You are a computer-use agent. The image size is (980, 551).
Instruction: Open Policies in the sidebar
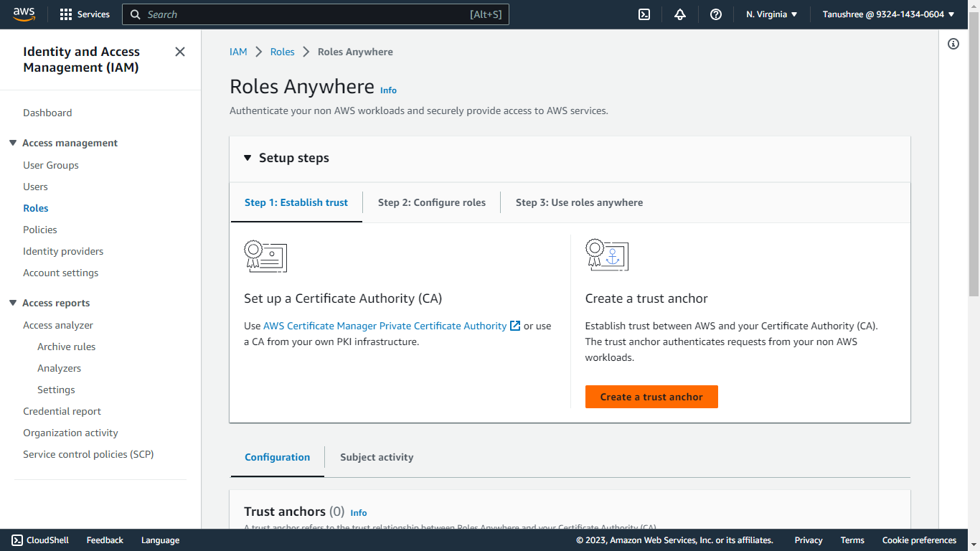(x=40, y=230)
